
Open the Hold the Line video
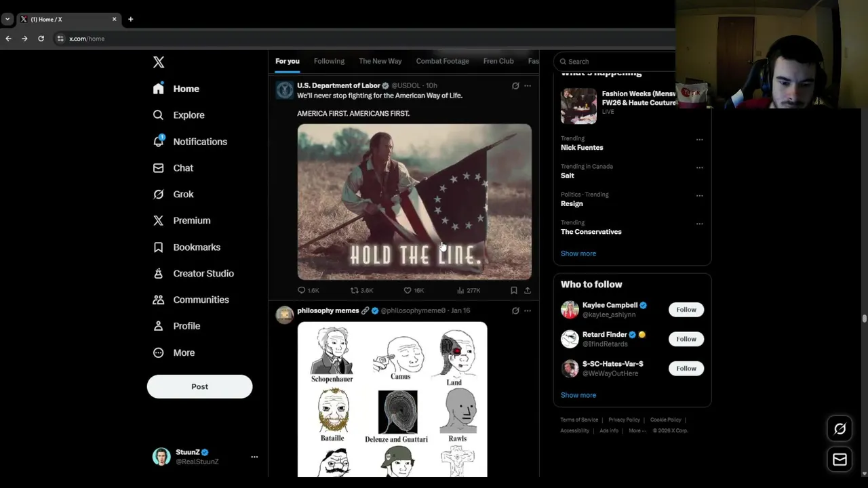(414, 202)
